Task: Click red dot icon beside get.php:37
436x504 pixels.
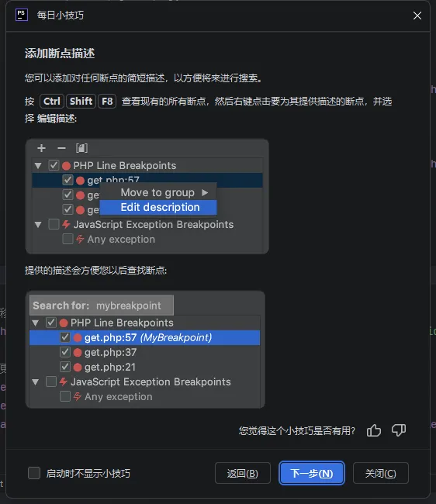Action: (x=78, y=353)
